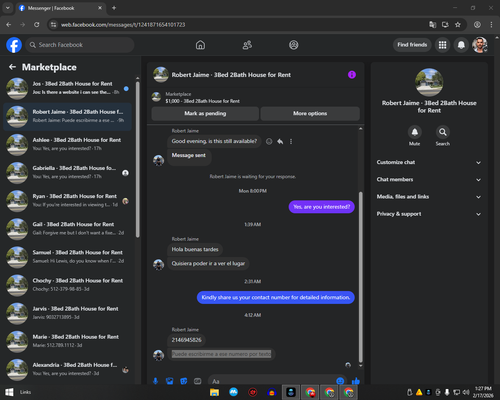Open the Samuel conversation

[x=68, y=257]
